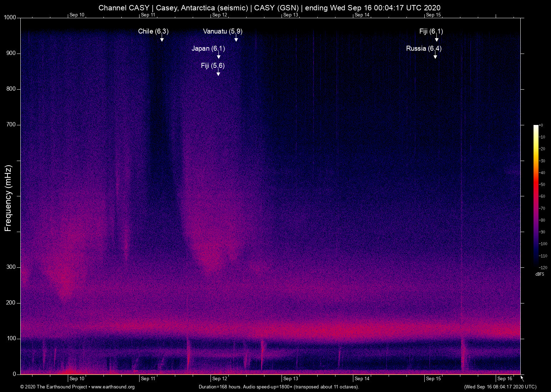Click the Russia (6.4) annotation label text
The width and height of the screenshot is (551, 392).
[424, 48]
